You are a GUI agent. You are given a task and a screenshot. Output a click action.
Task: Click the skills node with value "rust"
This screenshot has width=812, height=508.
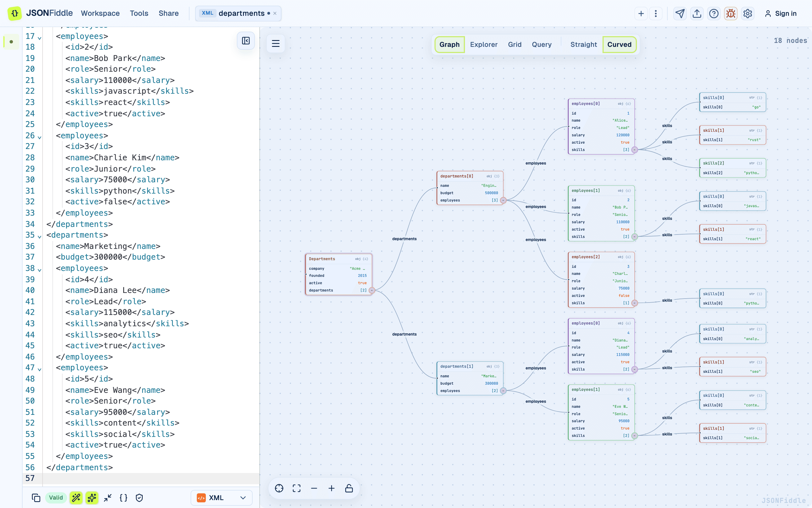tap(732, 135)
